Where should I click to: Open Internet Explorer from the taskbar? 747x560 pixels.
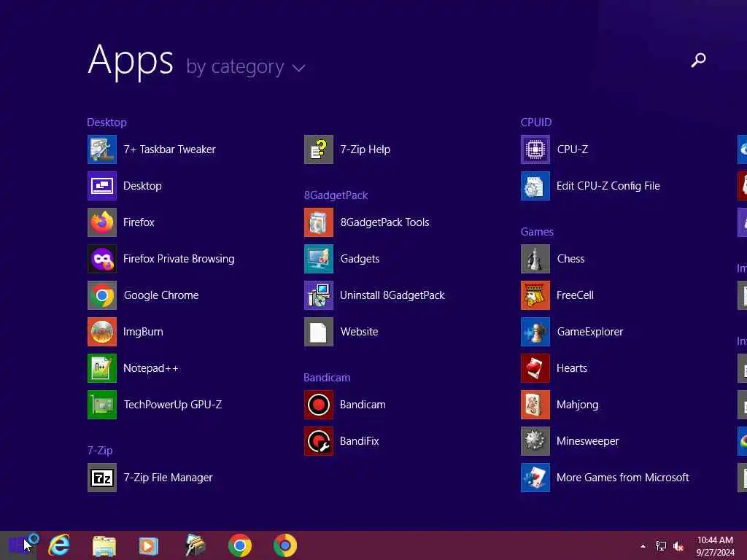click(59, 545)
